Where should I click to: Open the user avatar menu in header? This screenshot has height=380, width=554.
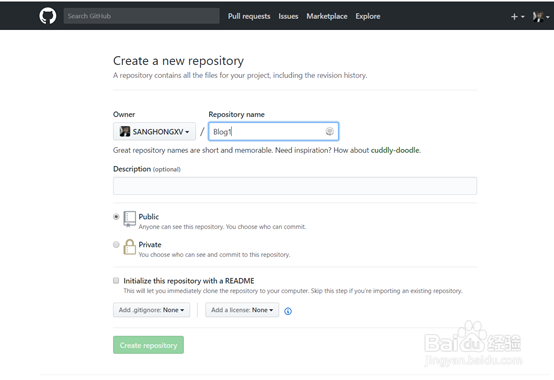[x=541, y=17]
